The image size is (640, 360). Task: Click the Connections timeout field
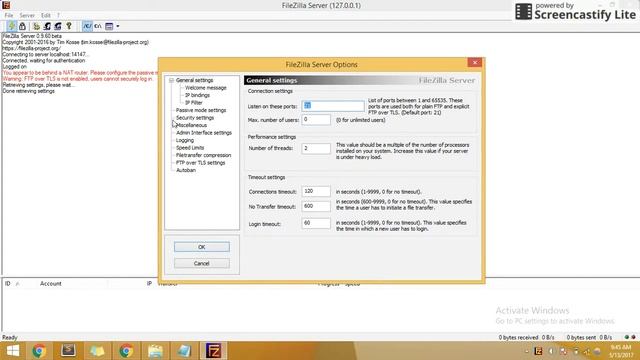tap(316, 191)
